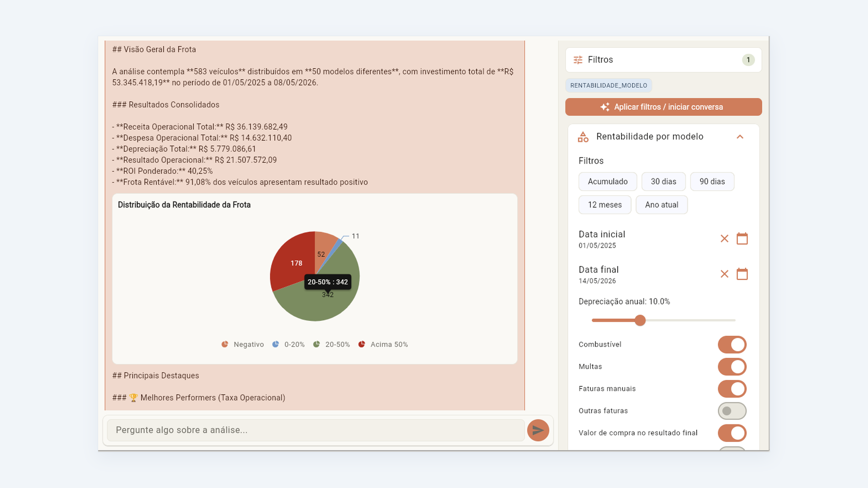Turn off the Multas switch

732,366
